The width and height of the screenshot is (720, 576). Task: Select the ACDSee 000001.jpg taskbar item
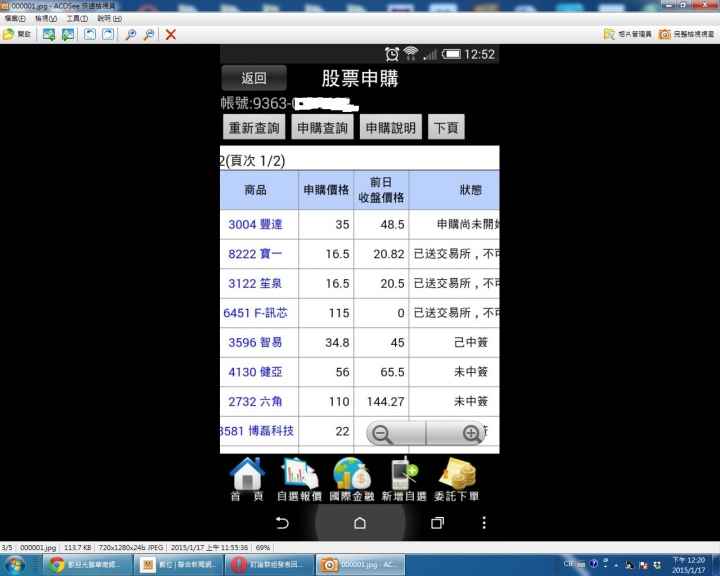coord(360,565)
